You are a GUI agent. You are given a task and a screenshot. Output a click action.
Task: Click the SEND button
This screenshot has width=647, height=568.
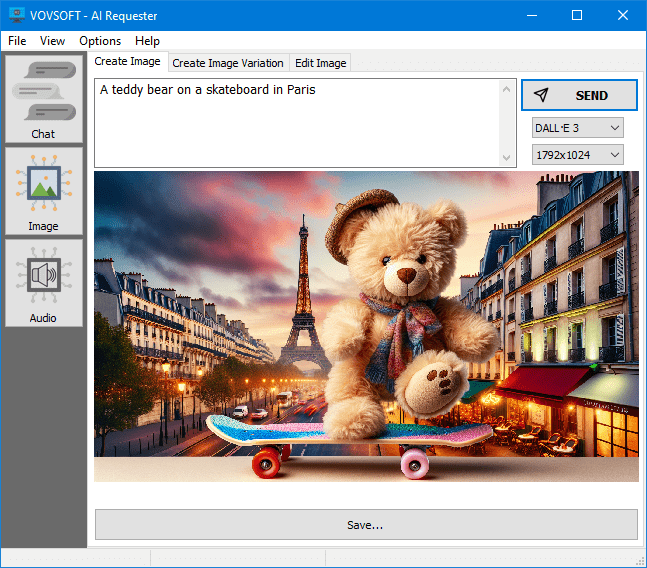[x=579, y=95]
